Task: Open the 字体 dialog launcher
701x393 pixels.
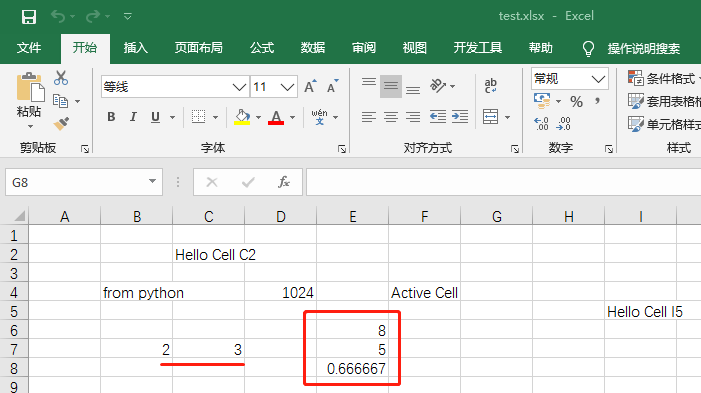Action: click(342, 149)
